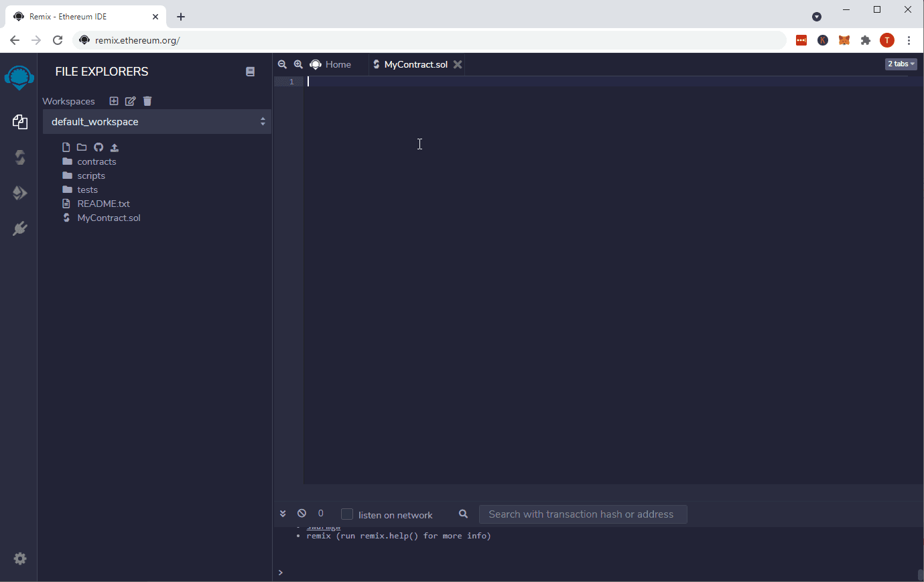Image resolution: width=924 pixels, height=582 pixels.
Task: Reload the Remix page
Action: click(x=58, y=40)
